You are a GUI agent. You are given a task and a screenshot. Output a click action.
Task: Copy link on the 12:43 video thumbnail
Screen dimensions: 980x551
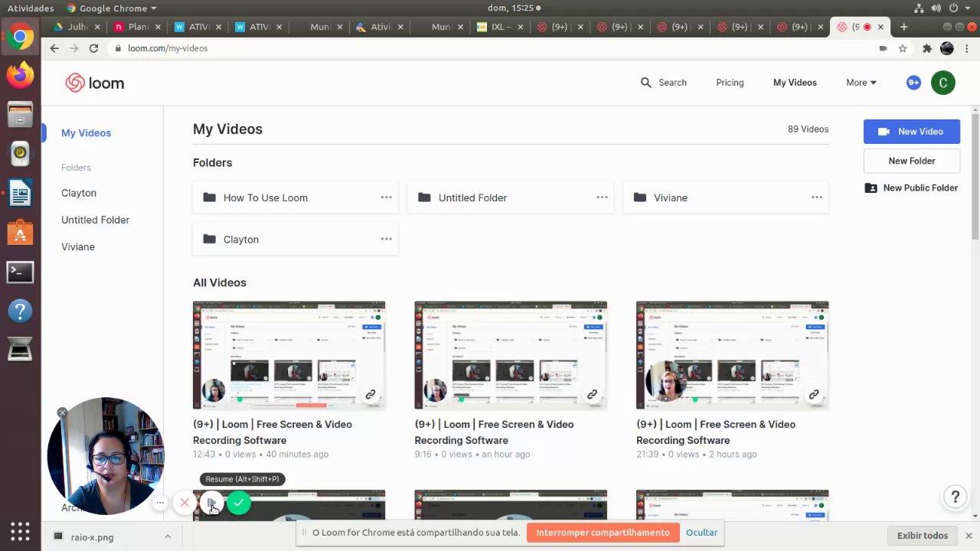coord(371,395)
